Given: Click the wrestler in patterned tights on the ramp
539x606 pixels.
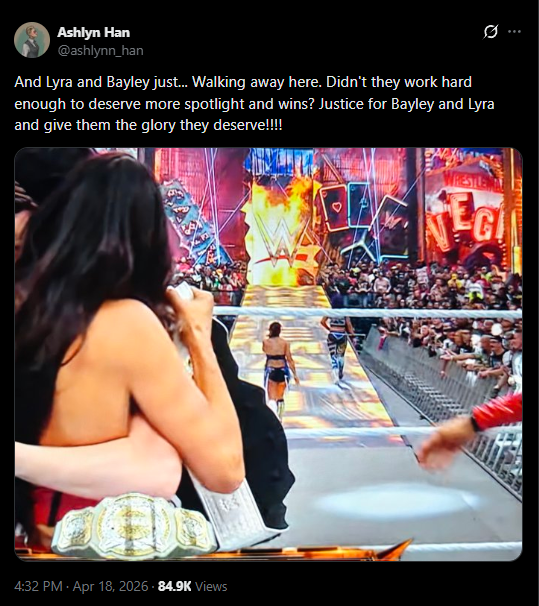Looking at the screenshot, I should (x=338, y=350).
